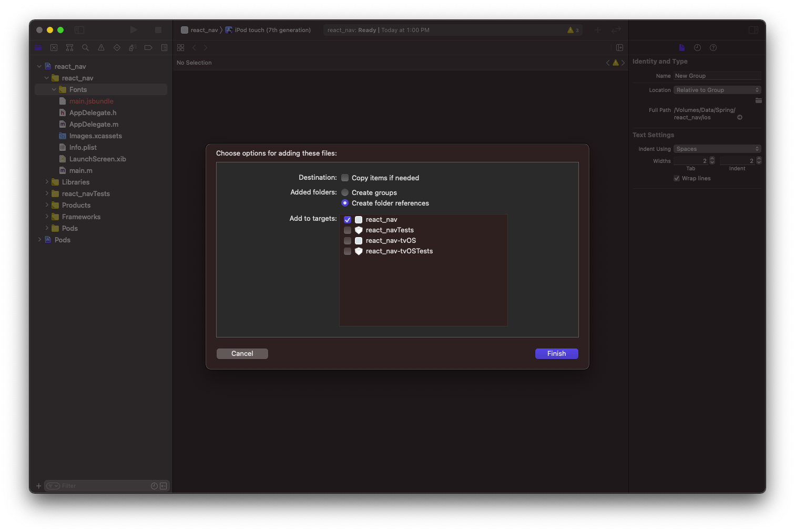The height and width of the screenshot is (532, 795).
Task: Expand the Products group
Action: pyautogui.click(x=46, y=205)
